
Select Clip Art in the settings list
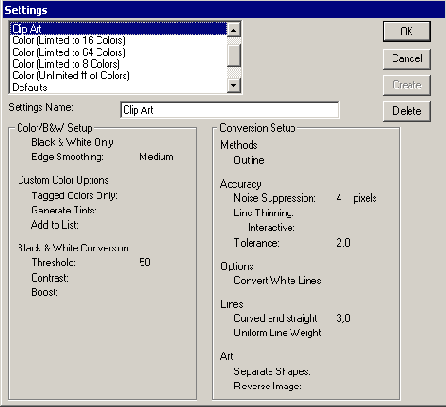(119, 29)
